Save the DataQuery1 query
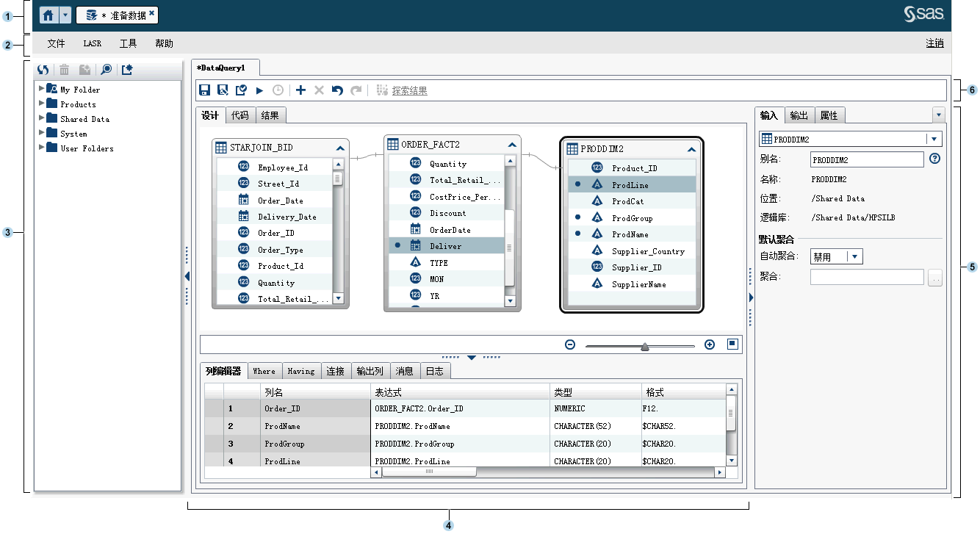Viewport: 980px width, 534px height. 203,90
